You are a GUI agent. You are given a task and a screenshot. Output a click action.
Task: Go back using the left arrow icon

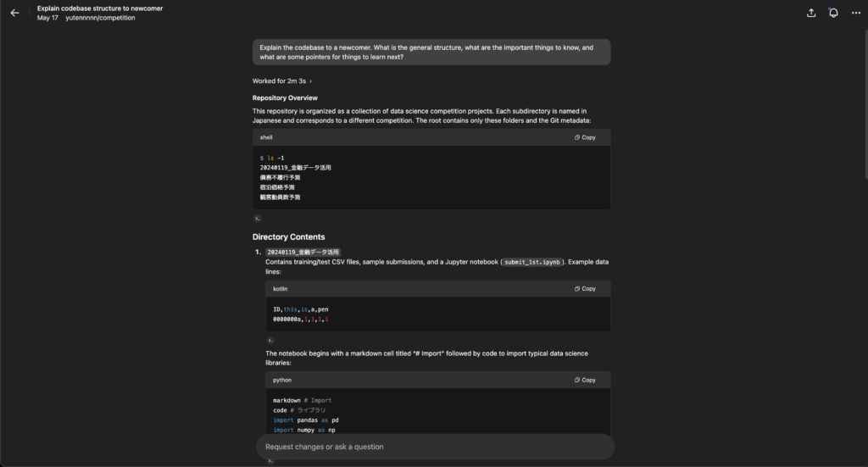(x=15, y=13)
